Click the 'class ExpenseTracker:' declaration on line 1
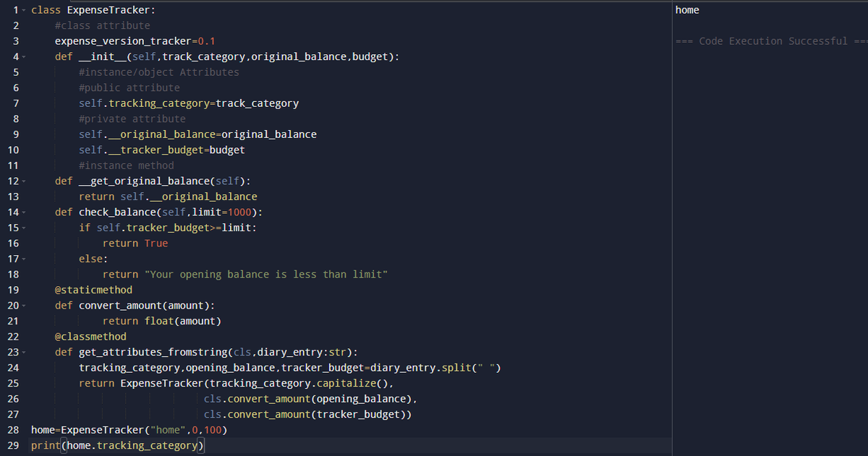The height and width of the screenshot is (456, 868). coord(93,10)
